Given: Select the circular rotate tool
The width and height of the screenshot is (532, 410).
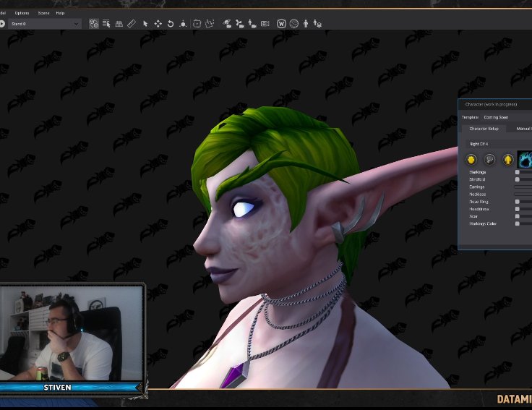Looking at the screenshot, I should (171, 24).
